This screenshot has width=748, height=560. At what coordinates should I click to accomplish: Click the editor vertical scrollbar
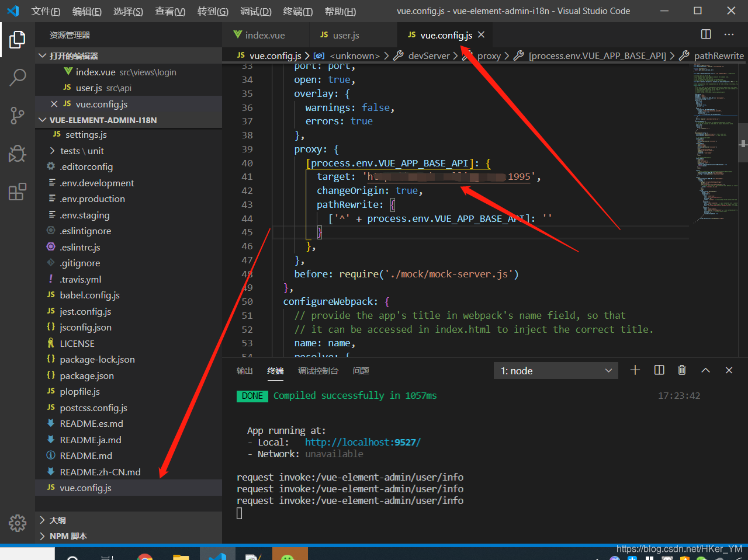[743, 142]
